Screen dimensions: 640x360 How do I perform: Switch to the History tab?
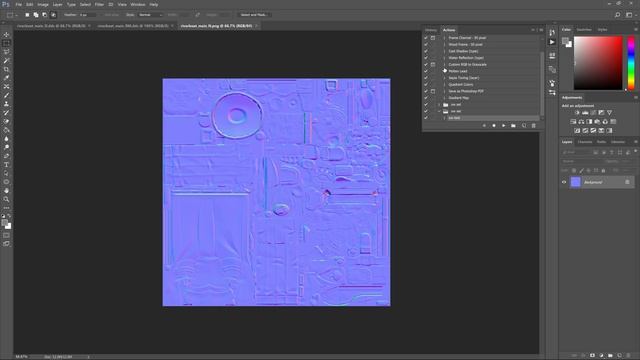pos(431,30)
